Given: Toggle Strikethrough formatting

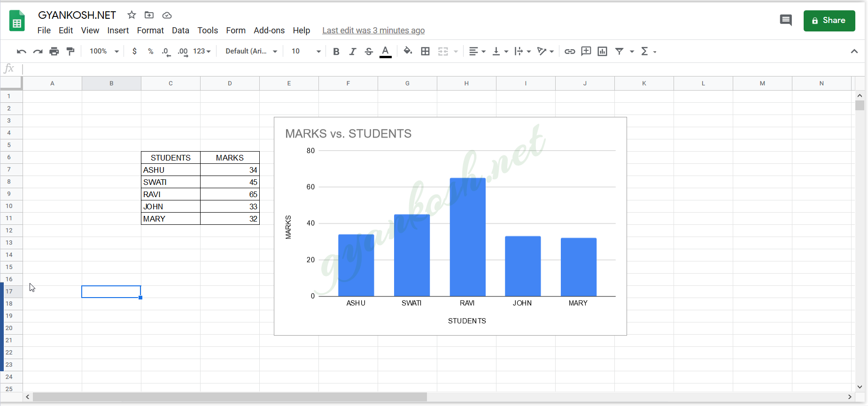Looking at the screenshot, I should click(369, 51).
